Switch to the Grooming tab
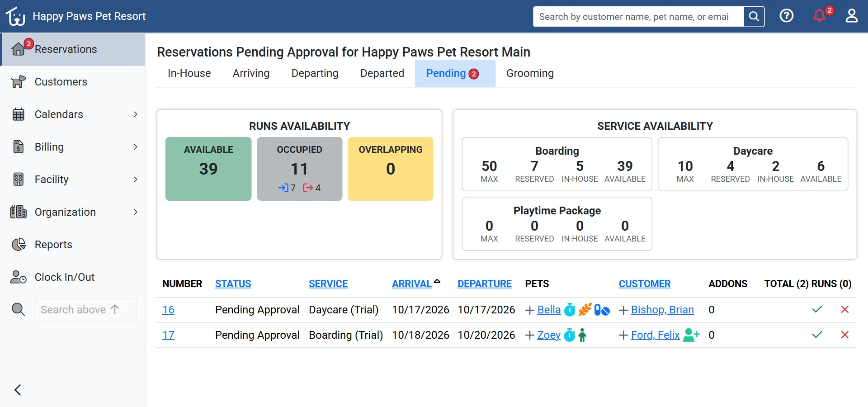The image size is (868, 407). click(x=530, y=73)
